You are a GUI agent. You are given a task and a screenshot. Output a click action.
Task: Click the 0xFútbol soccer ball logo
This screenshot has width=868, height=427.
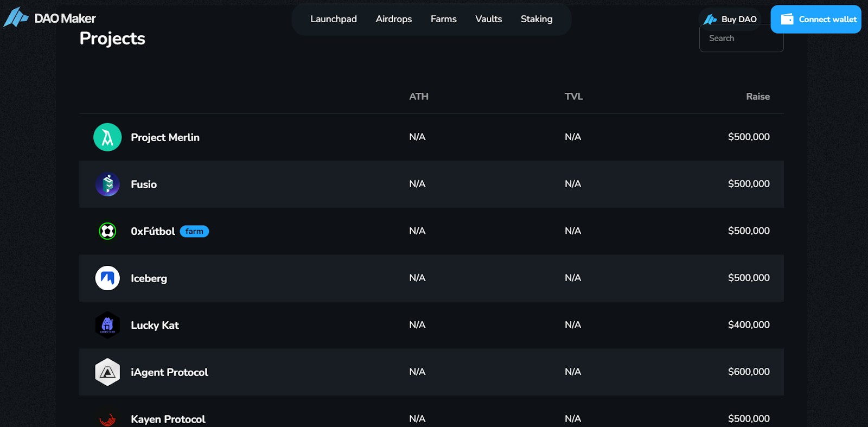(107, 231)
